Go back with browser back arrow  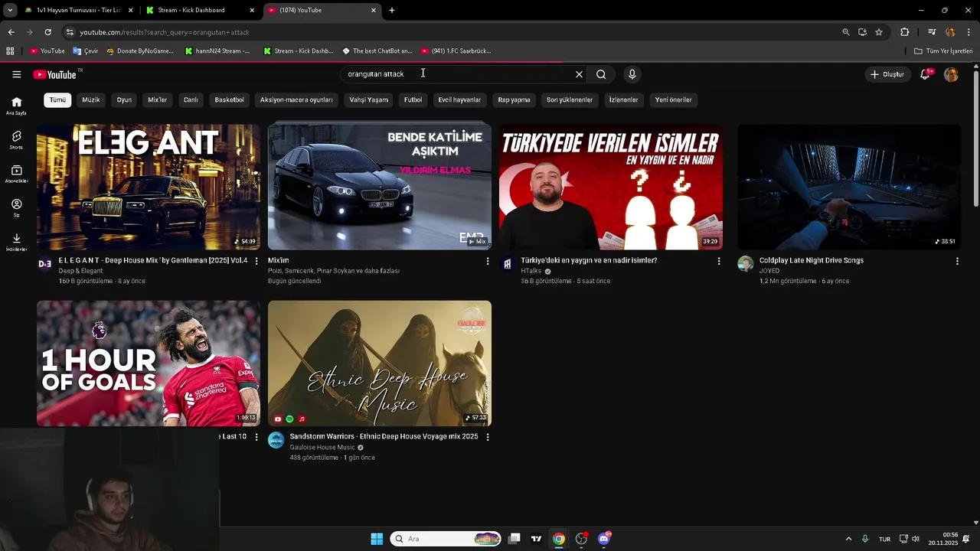pyautogui.click(x=11, y=32)
